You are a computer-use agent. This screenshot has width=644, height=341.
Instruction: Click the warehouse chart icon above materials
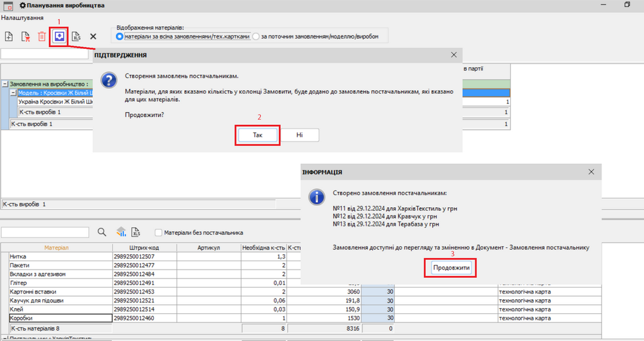(x=120, y=232)
